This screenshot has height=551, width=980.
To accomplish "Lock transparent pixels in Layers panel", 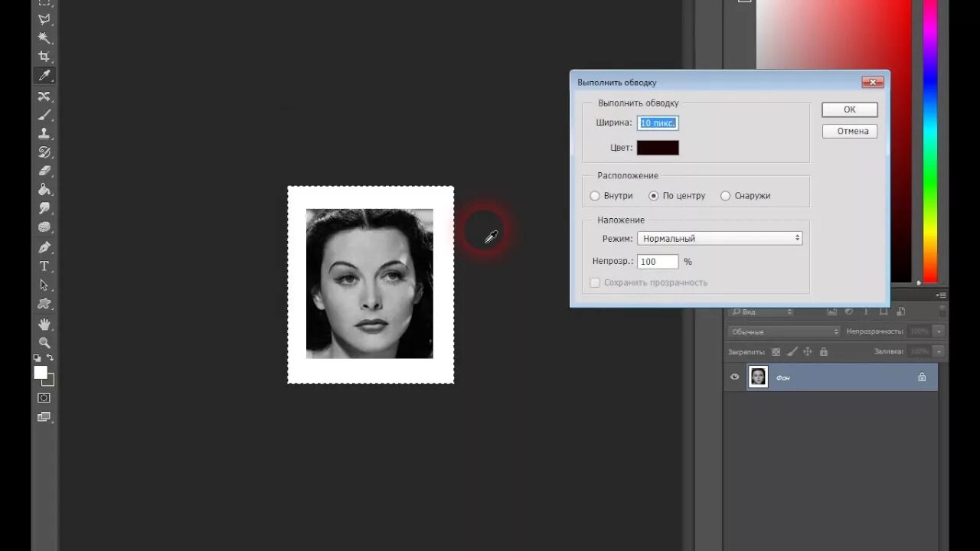I will click(776, 351).
